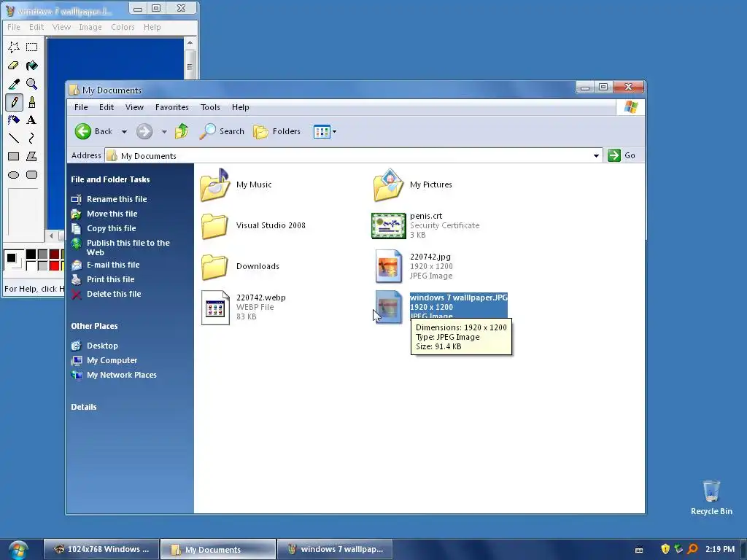Pick the dark red swatch in Paint palette
This screenshot has width=747, height=560.
click(54, 254)
